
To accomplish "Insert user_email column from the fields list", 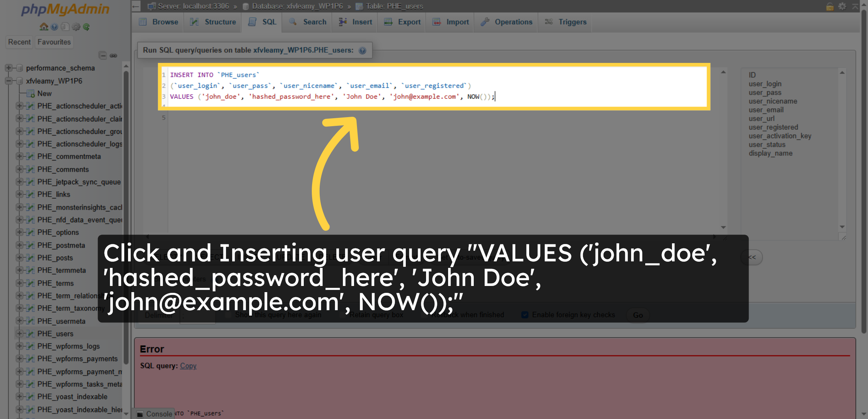I will pyautogui.click(x=766, y=110).
